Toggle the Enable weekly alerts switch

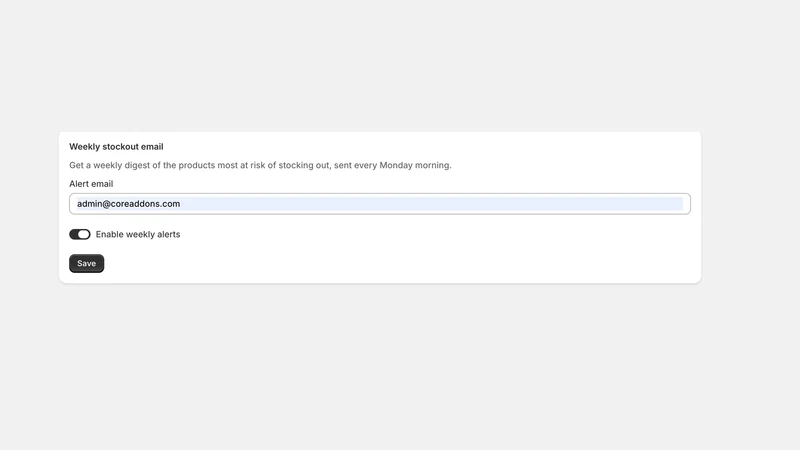click(80, 234)
